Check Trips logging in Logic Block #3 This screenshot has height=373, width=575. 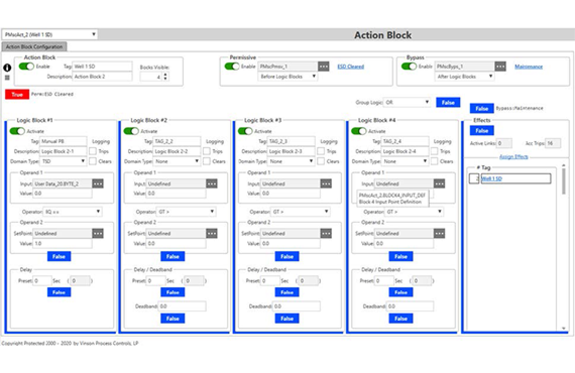[321, 151]
